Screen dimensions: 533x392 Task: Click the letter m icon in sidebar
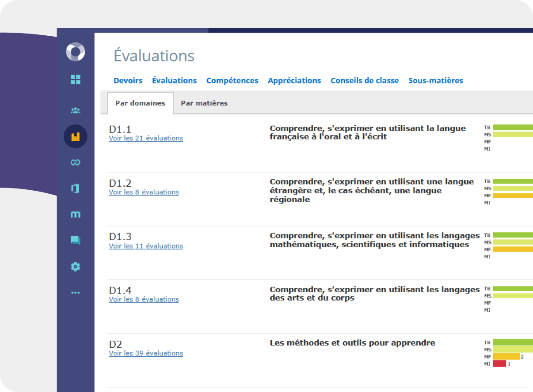(x=76, y=215)
